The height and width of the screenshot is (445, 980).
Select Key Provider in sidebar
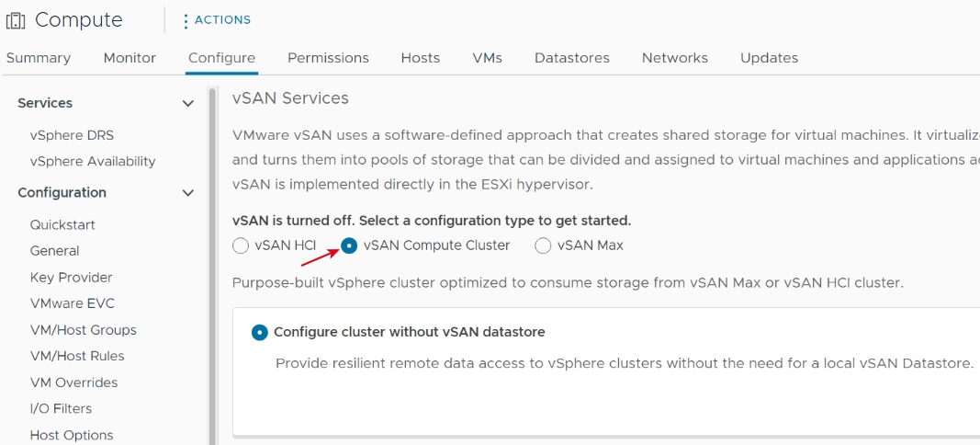72,278
